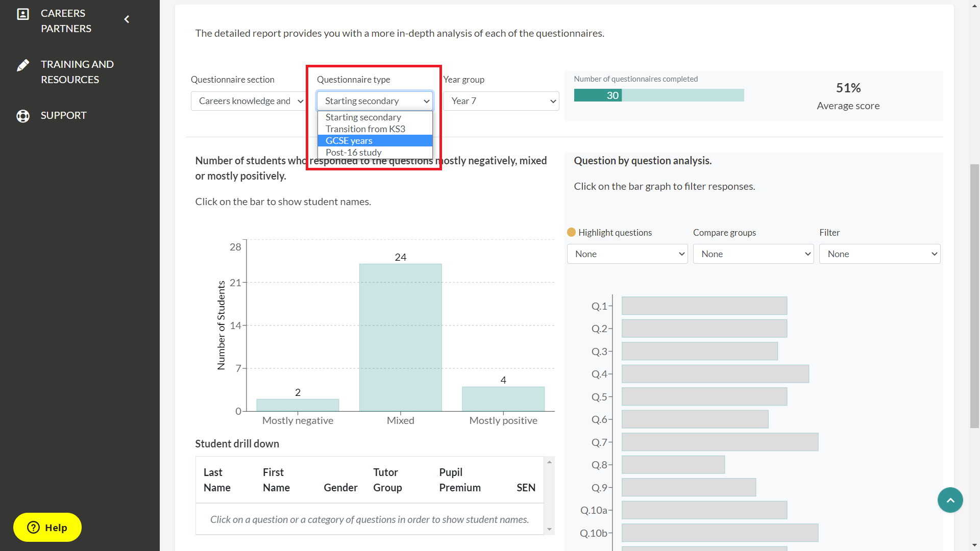This screenshot has width=980, height=551.
Task: Click the student table scroll up arrow
Action: point(549,462)
